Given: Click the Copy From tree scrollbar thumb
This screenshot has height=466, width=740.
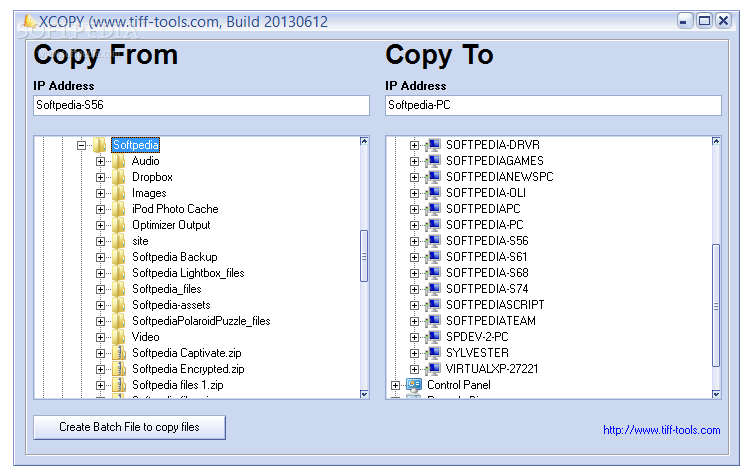Looking at the screenshot, I should [x=364, y=256].
